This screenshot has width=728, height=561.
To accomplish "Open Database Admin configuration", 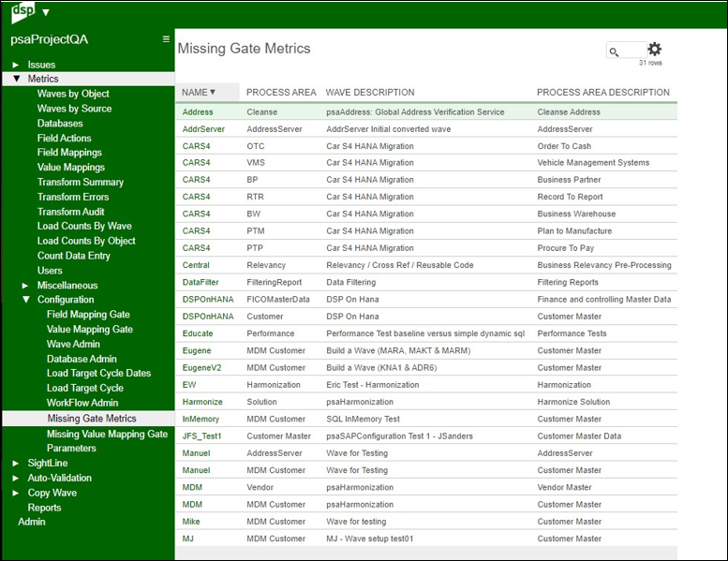I will click(82, 359).
